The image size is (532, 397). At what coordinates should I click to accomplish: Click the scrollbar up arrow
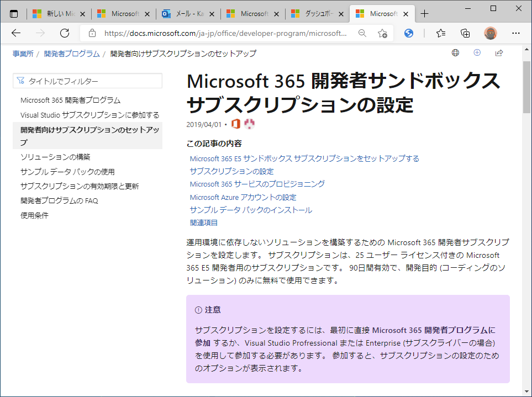tap(526, 49)
